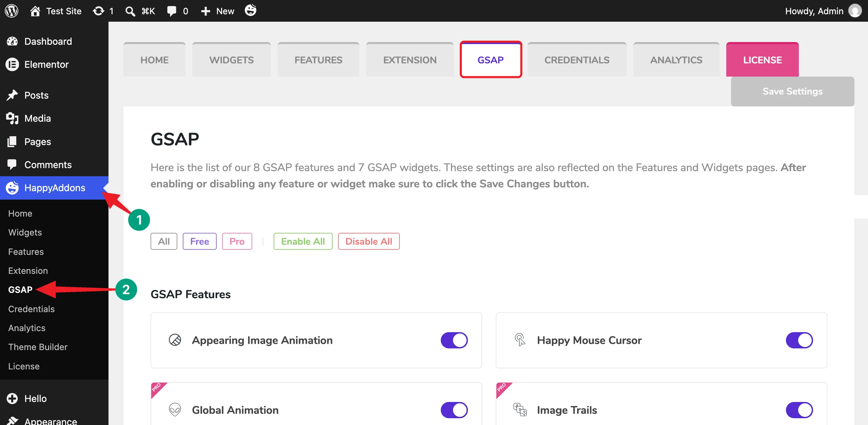868x425 pixels.
Task: Click the Global Animation icon
Action: click(175, 410)
